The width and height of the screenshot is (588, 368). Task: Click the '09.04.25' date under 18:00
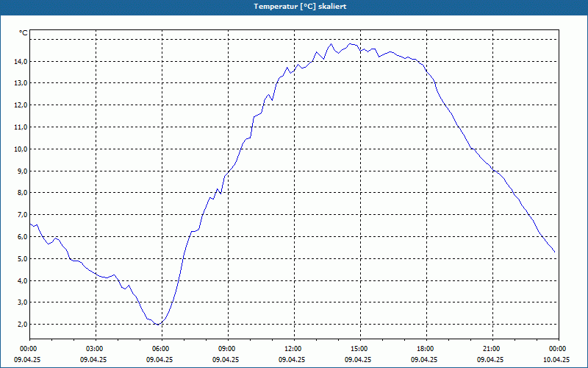(x=424, y=359)
